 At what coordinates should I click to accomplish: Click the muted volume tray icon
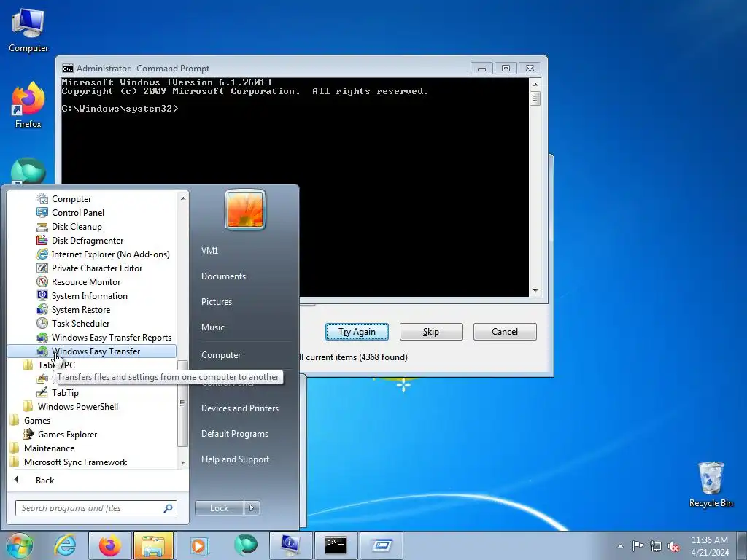point(673,546)
